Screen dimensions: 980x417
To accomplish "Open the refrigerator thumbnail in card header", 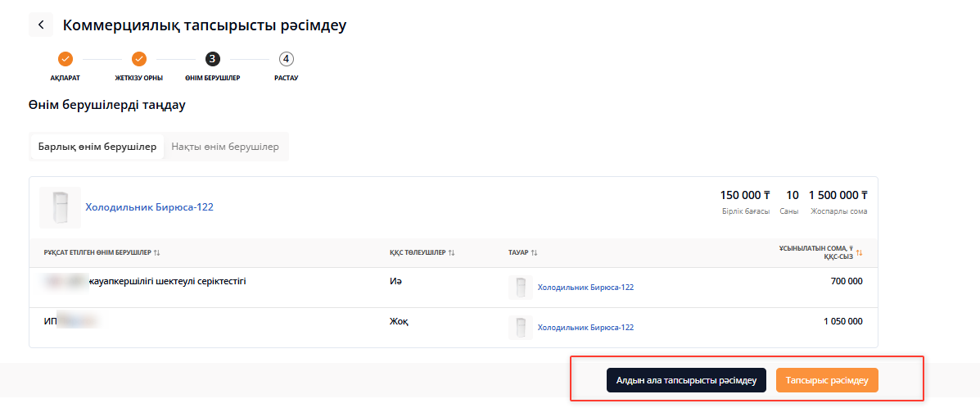I will (x=60, y=207).
